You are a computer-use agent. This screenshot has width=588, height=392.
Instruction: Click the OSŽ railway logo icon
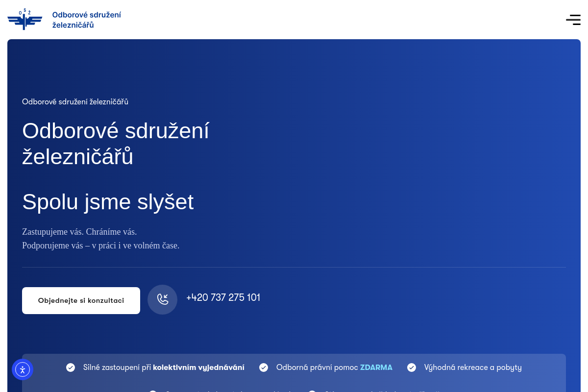(24, 19)
